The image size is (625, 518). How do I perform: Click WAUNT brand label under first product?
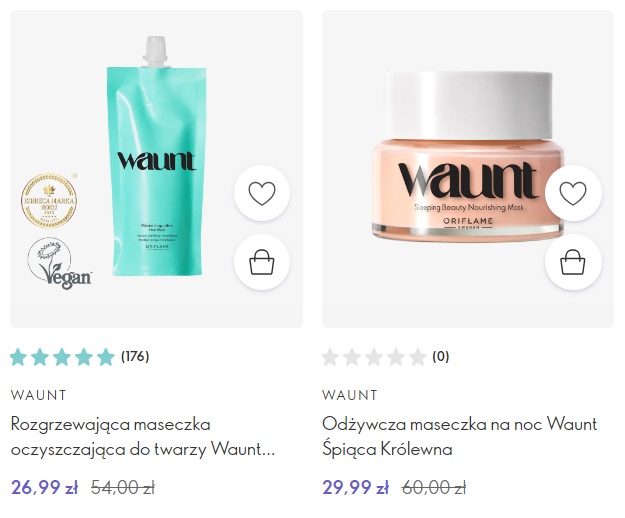click(39, 395)
